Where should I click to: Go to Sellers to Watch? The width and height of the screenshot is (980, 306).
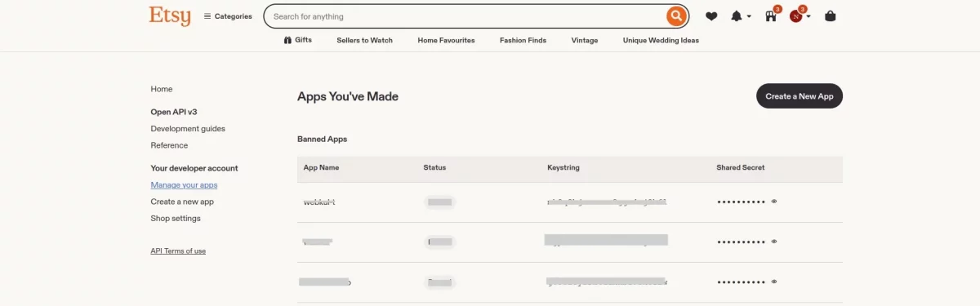point(364,40)
